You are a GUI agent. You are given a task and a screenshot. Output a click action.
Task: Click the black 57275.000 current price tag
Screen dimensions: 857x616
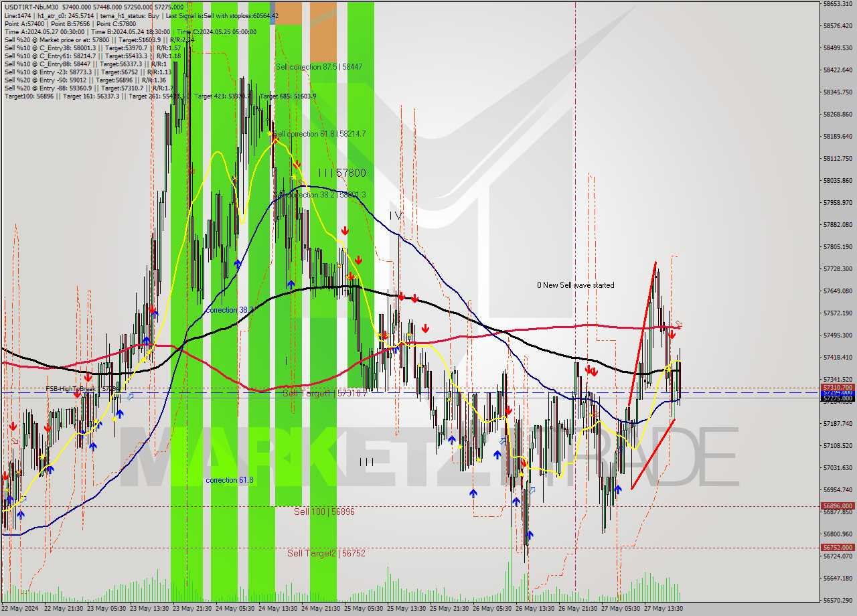(838, 398)
